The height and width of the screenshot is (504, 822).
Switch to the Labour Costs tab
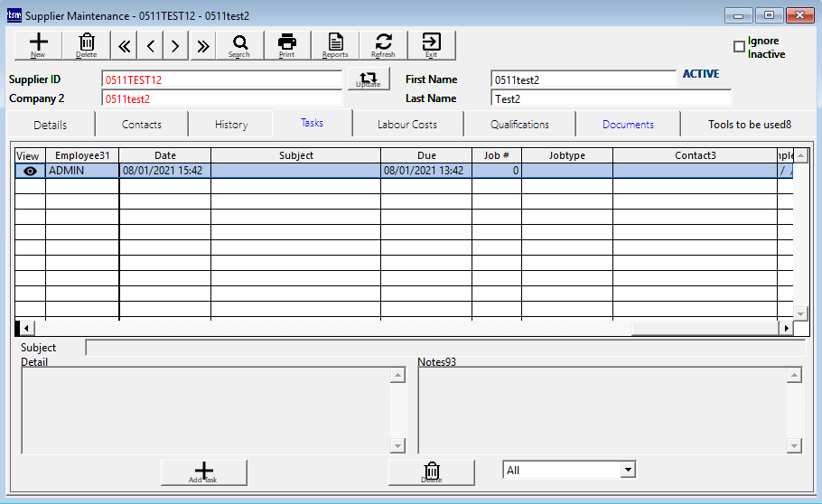point(407,125)
